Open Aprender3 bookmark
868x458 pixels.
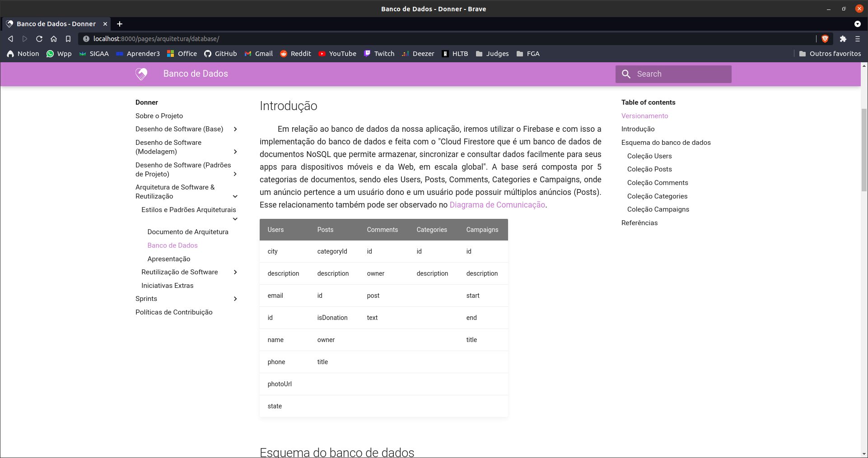138,54
